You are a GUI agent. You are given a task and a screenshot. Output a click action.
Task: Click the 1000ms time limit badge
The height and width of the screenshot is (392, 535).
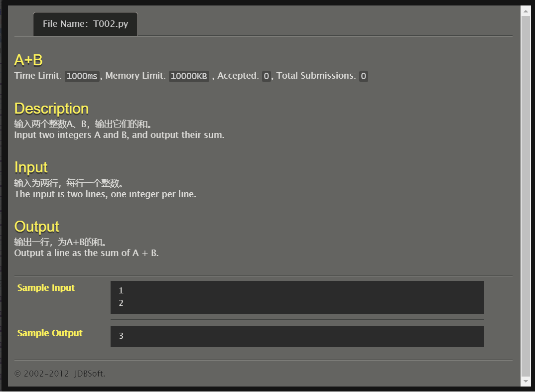pos(82,76)
